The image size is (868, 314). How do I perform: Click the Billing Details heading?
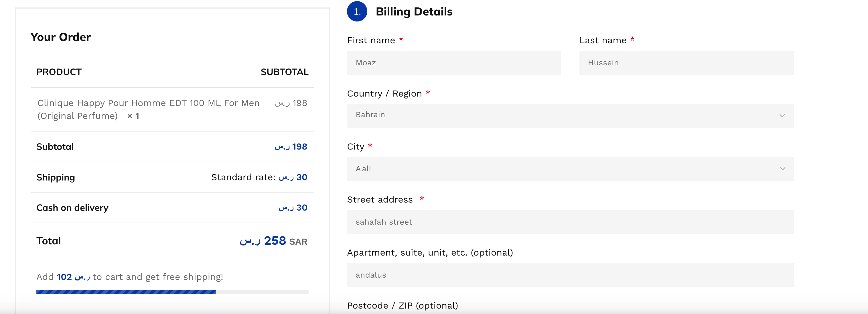(x=414, y=11)
